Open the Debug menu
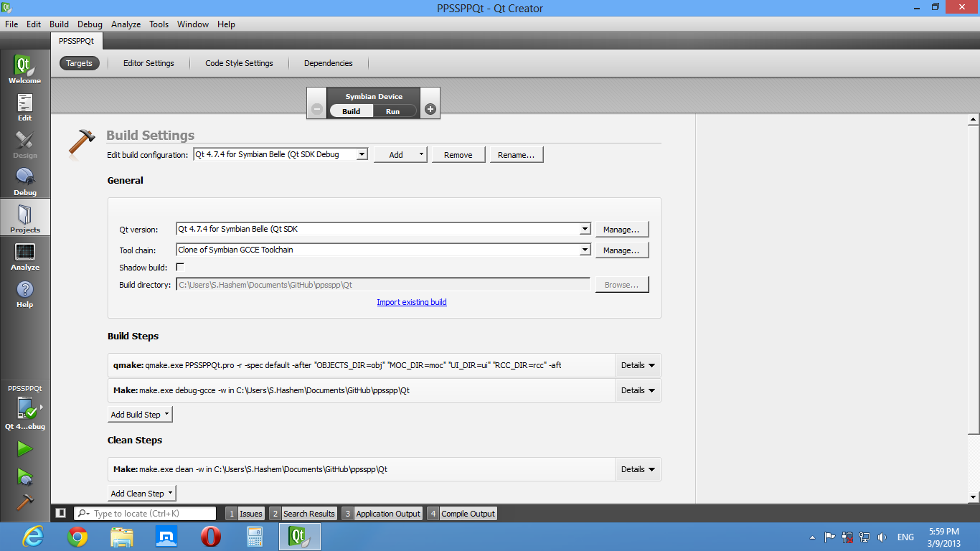Screen dimensions: 980x551 90,24
